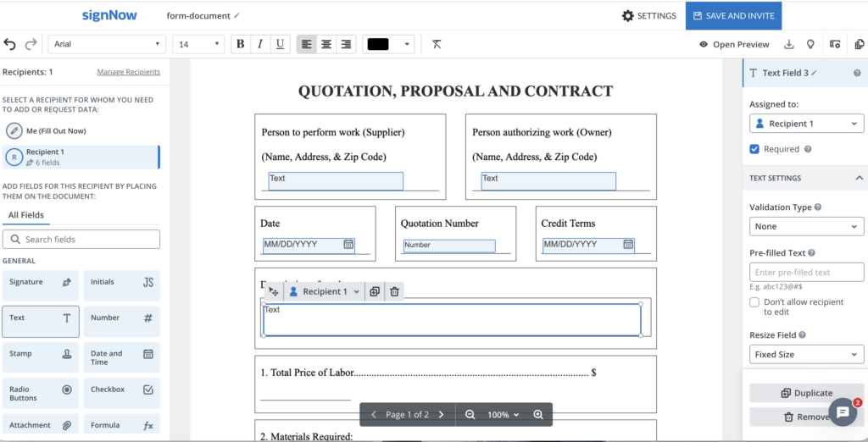
Task: Add a Signature field
Action: [41, 286]
